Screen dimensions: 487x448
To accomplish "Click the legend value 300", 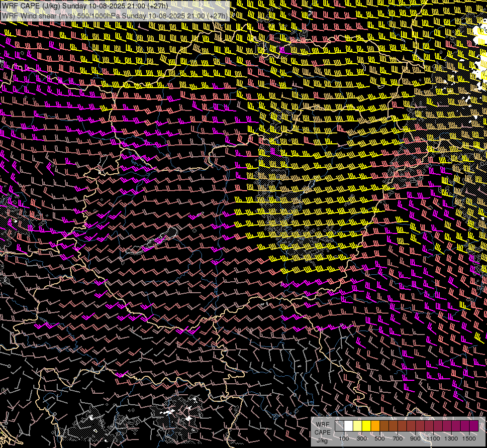I will click(x=362, y=439).
